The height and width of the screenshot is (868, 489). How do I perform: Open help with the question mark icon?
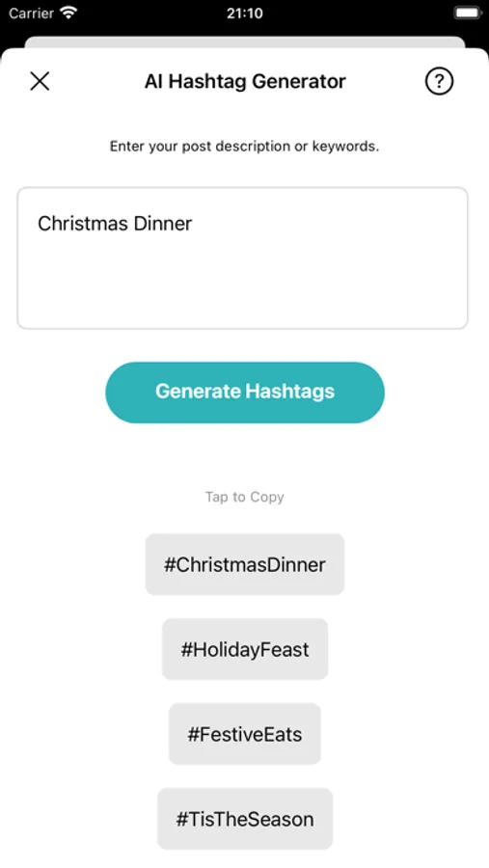pyautogui.click(x=439, y=81)
